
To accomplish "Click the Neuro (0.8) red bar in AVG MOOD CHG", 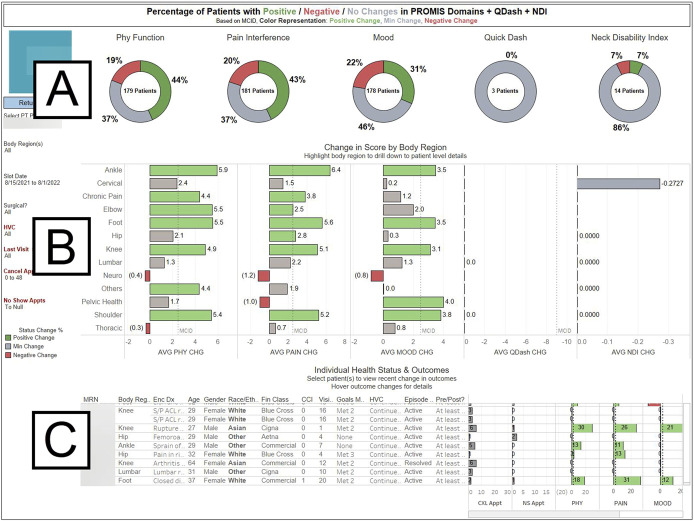I will (377, 276).
